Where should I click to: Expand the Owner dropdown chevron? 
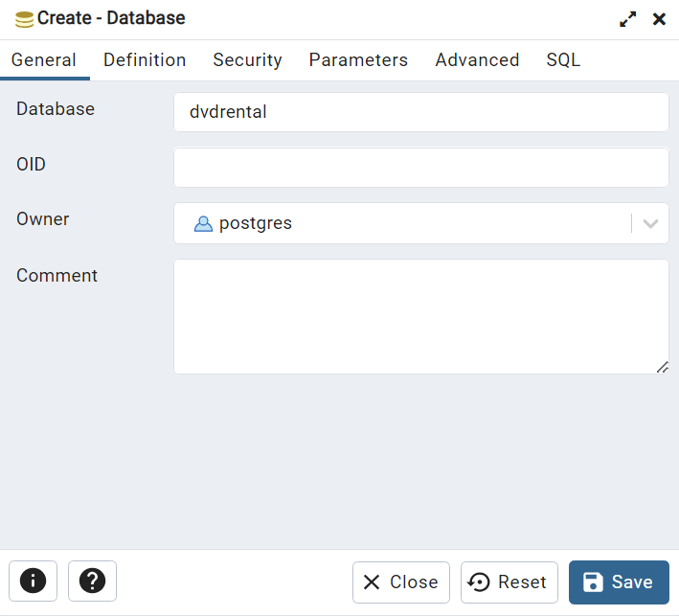(650, 224)
